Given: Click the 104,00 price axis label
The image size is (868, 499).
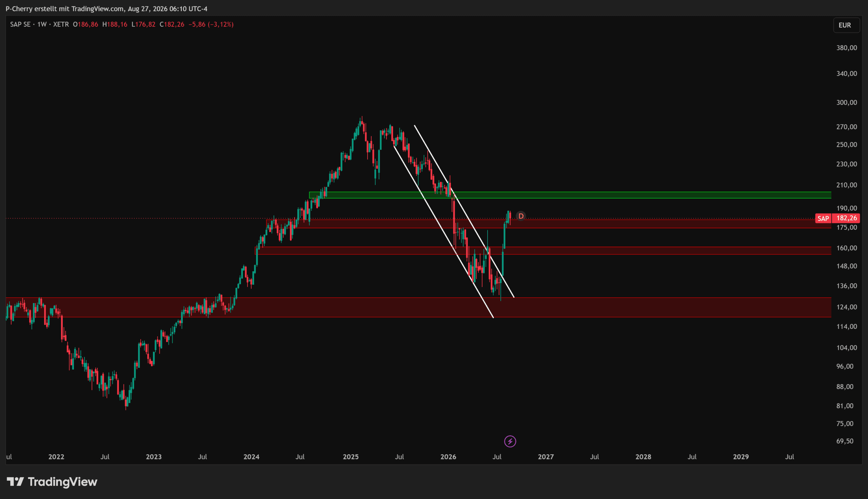Looking at the screenshot, I should (846, 348).
